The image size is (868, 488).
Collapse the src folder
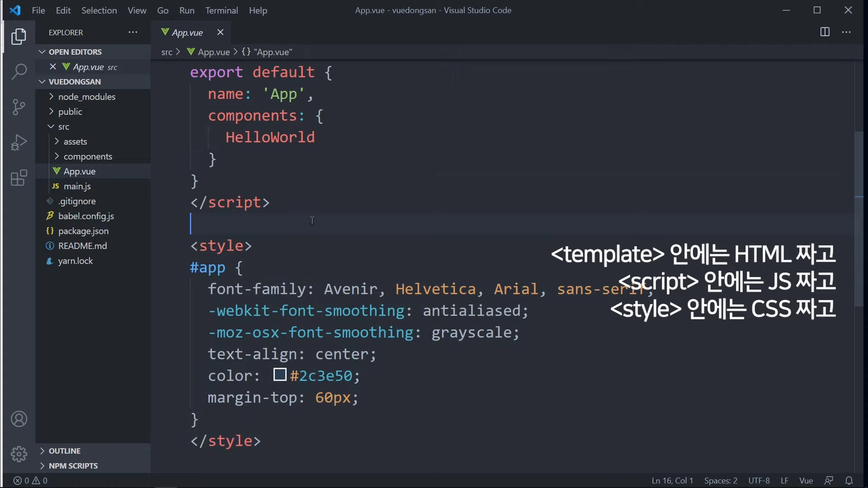coord(64,127)
